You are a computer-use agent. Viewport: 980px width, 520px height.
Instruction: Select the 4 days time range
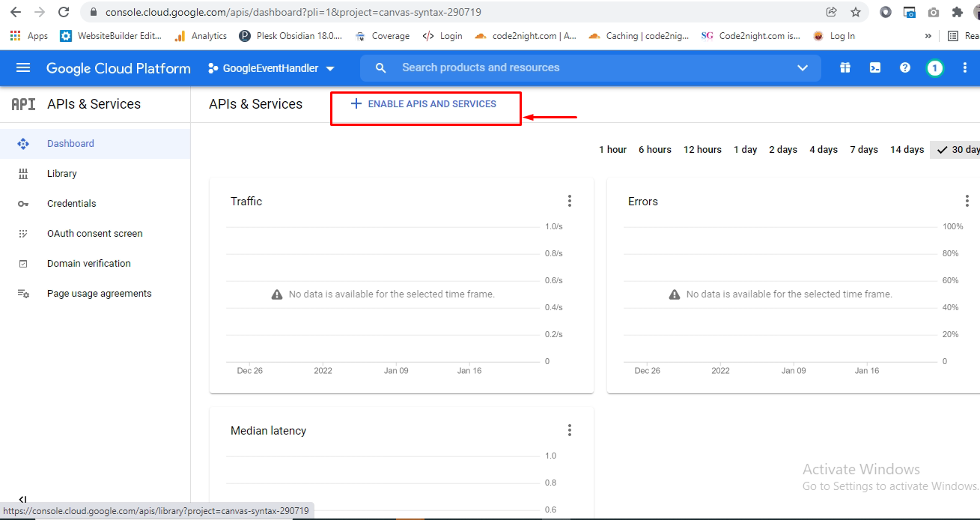coord(824,150)
